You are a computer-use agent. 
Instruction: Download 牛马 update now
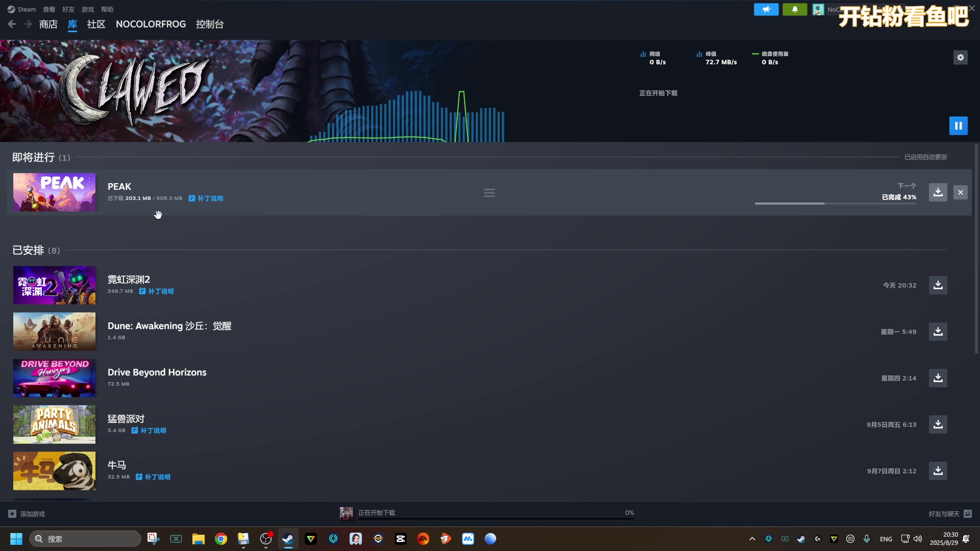[938, 471]
